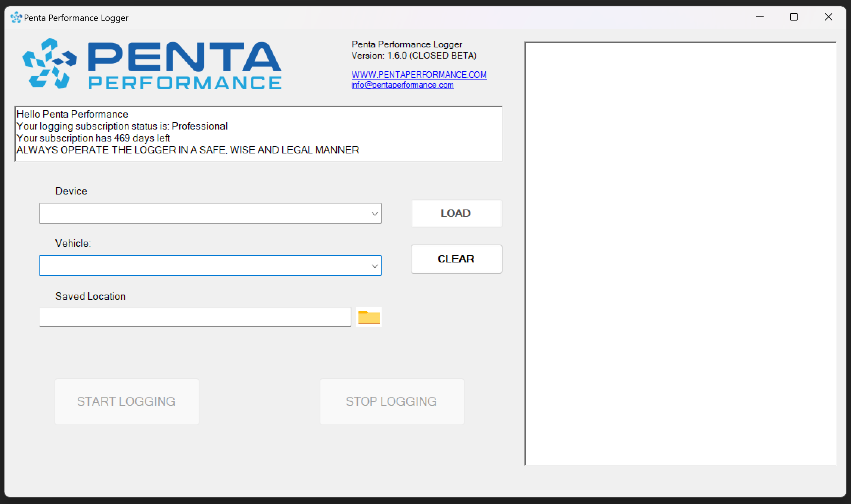Maximize the Penta Performance Logger window
Image resolution: width=851 pixels, height=504 pixels.
click(794, 17)
